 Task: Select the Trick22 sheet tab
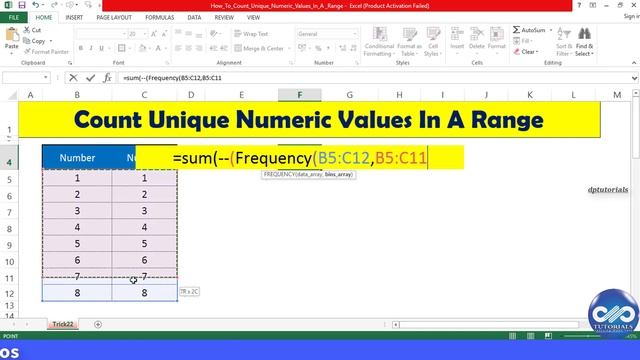click(x=62, y=324)
